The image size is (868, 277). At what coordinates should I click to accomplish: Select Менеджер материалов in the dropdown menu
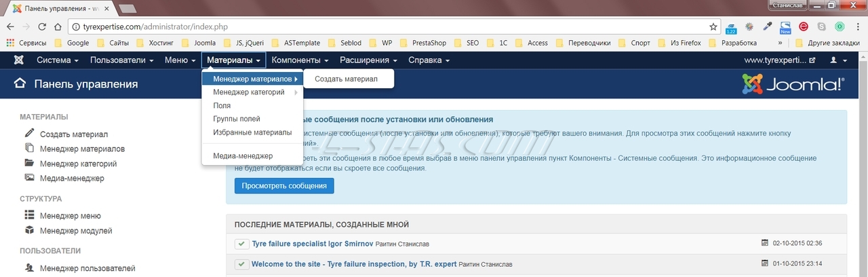[252, 79]
